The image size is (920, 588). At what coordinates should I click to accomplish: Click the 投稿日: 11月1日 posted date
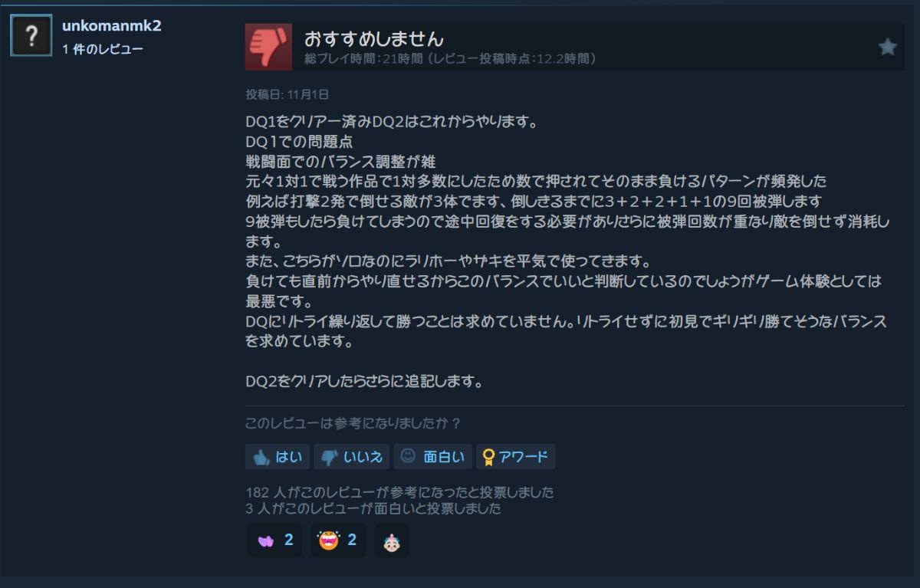[287, 94]
